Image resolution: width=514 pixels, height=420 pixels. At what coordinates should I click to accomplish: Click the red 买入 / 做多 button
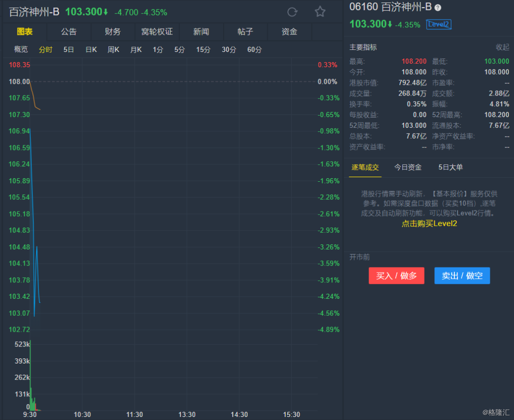[396, 276]
